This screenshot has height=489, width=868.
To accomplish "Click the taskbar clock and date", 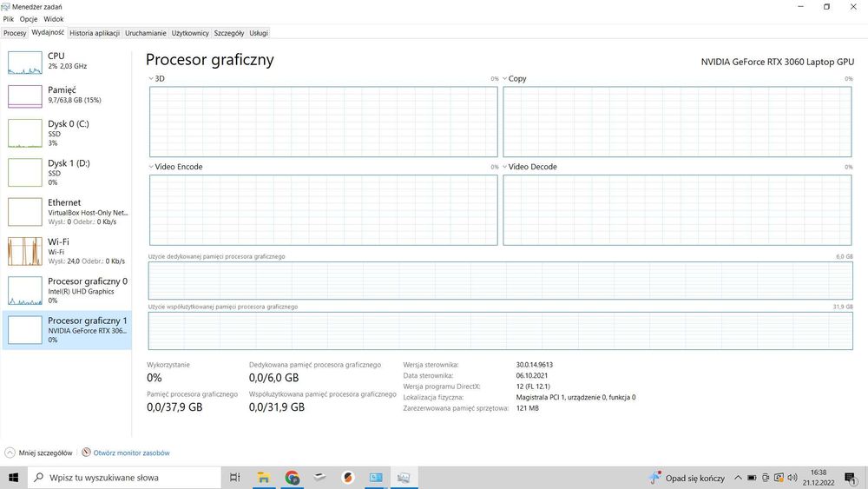I will tap(819, 478).
